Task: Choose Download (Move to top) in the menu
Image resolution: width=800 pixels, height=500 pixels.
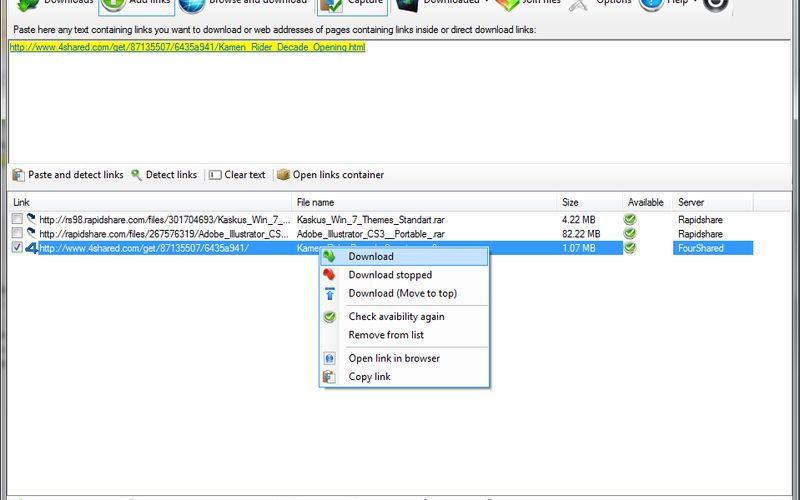Action: click(x=404, y=293)
